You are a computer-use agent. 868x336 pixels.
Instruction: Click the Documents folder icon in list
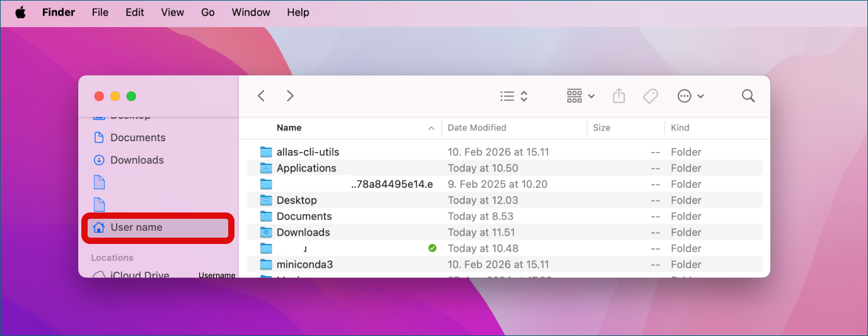[x=266, y=216]
